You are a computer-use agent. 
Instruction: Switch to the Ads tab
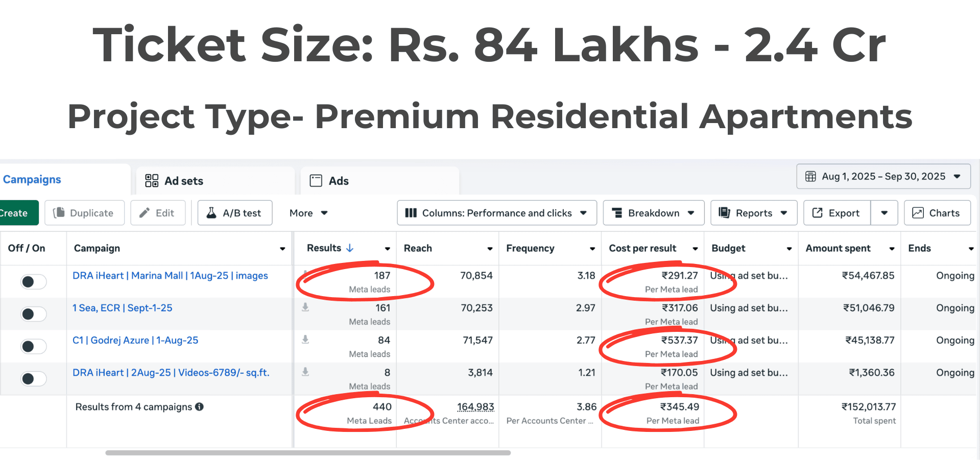point(329,181)
